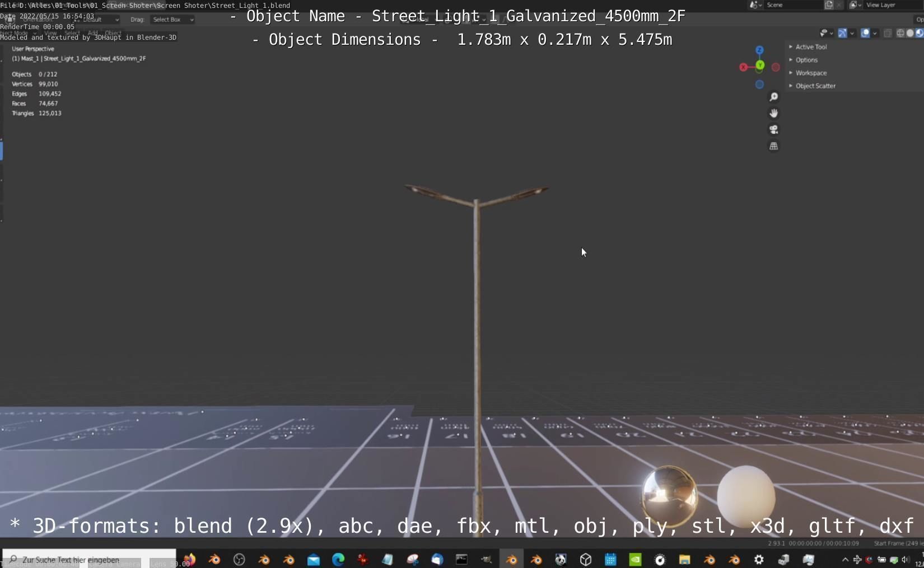
Task: Open the active Blender window in the taskbar
Action: tap(511, 559)
